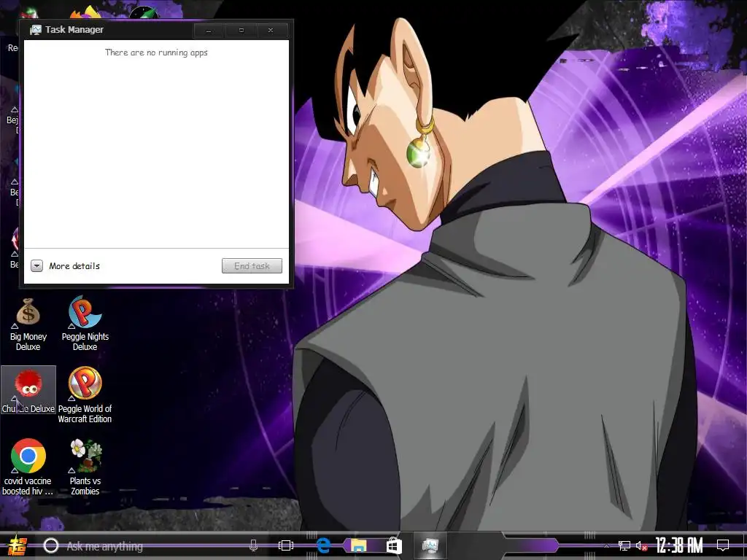The height and width of the screenshot is (560, 747).
Task: Click the microphone icon in search box
Action: 253,545
